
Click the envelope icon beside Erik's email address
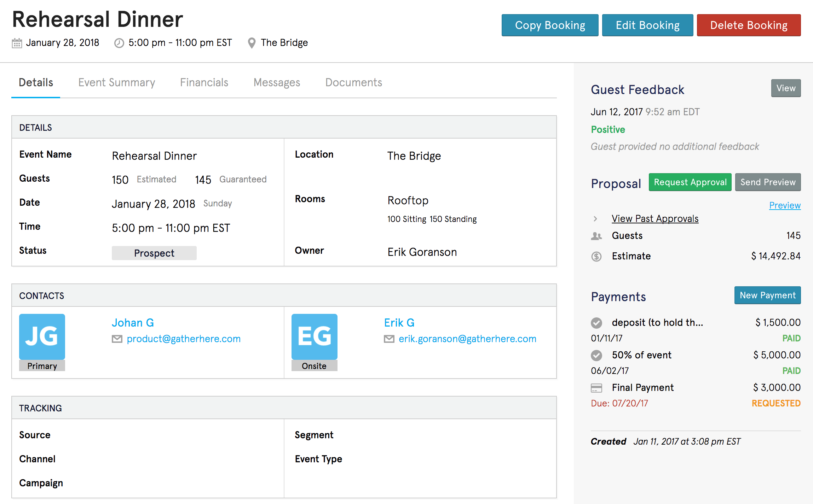[389, 339]
